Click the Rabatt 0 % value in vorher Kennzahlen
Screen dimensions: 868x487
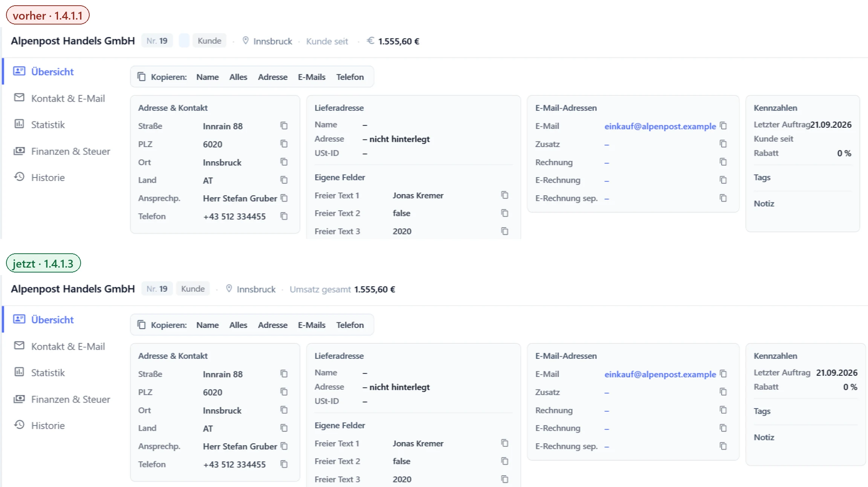(844, 153)
